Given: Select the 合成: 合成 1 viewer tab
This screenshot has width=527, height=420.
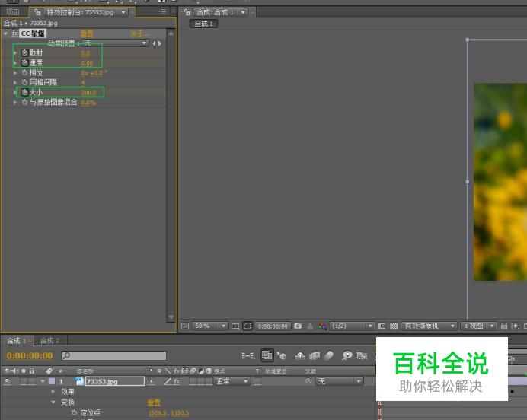Looking at the screenshot, I should [x=215, y=12].
